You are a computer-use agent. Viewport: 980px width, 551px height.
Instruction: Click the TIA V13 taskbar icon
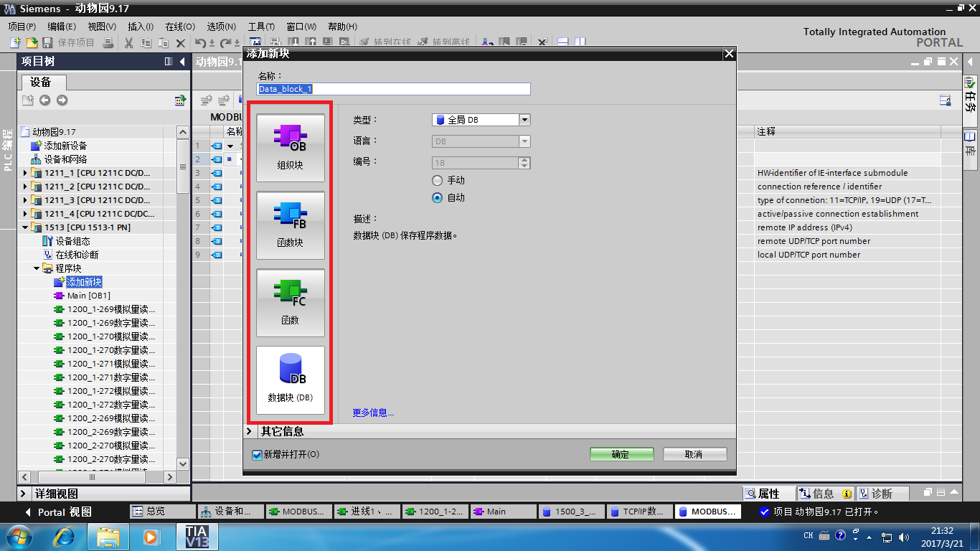(196, 536)
